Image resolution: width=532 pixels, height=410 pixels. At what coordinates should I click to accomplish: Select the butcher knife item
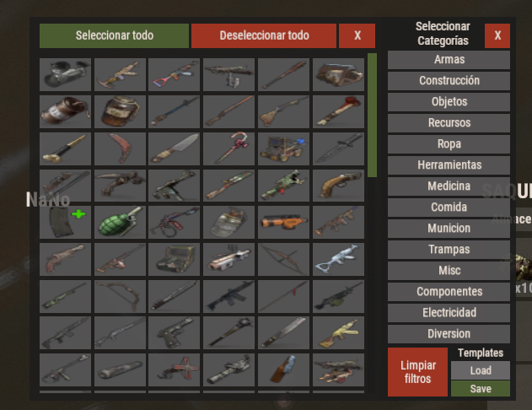174,148
